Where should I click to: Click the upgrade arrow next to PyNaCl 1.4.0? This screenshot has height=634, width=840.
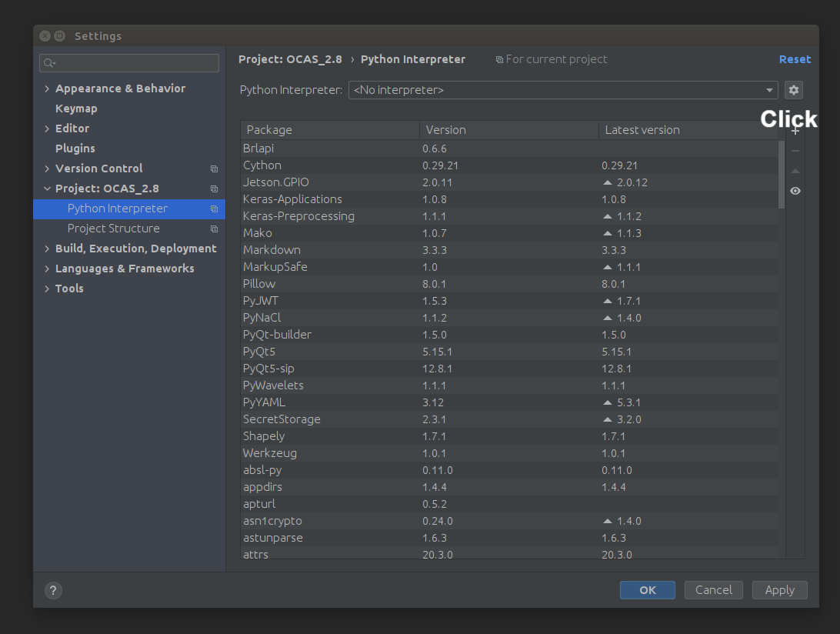(608, 318)
